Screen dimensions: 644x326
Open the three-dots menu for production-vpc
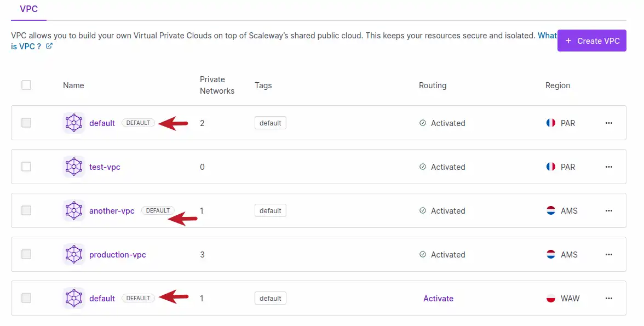(x=609, y=254)
